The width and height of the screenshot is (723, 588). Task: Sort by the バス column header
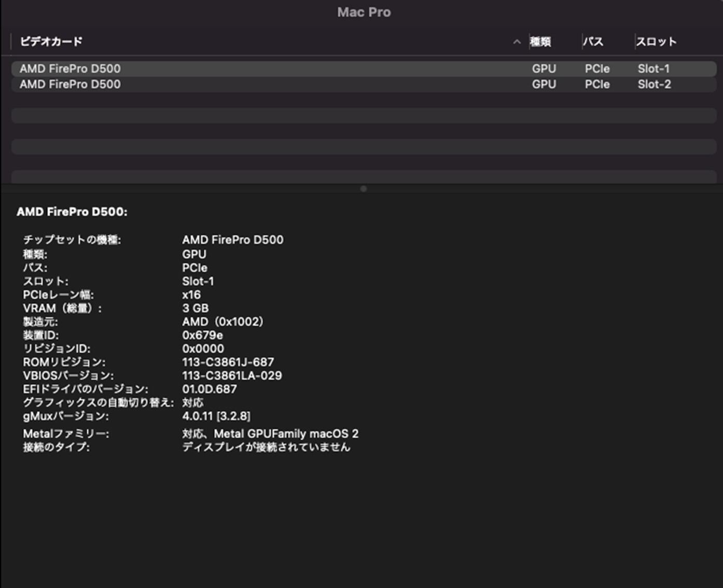(593, 41)
